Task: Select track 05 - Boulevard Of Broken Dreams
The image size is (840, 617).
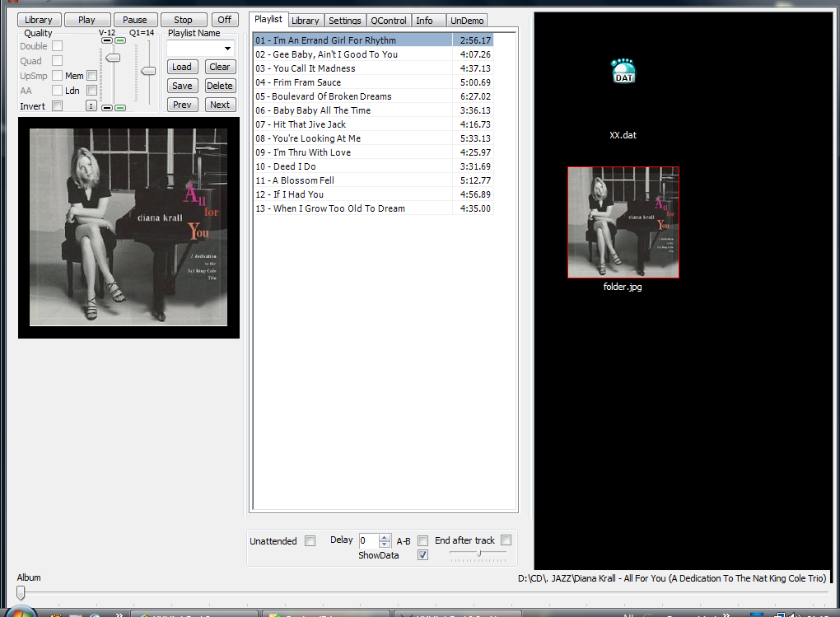Action: click(x=373, y=96)
